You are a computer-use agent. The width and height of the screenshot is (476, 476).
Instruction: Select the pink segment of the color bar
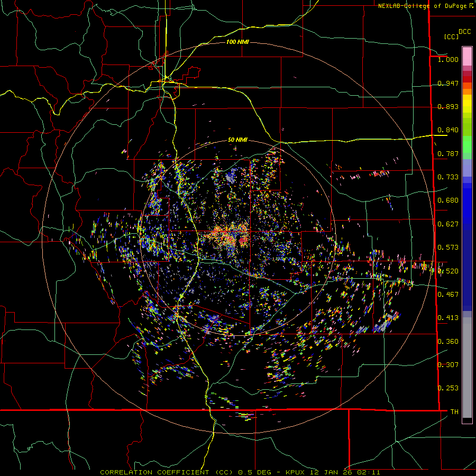[467, 56]
